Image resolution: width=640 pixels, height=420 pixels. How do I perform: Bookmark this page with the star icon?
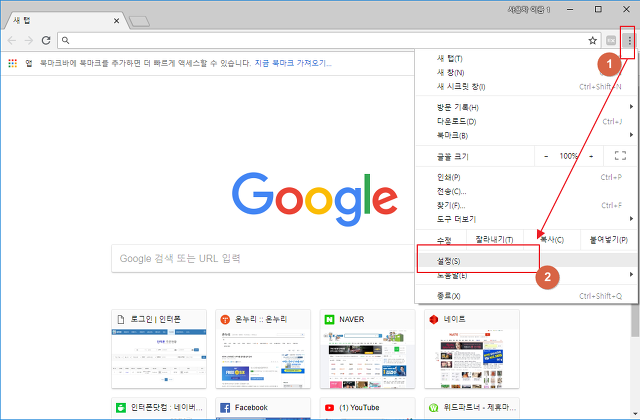592,40
